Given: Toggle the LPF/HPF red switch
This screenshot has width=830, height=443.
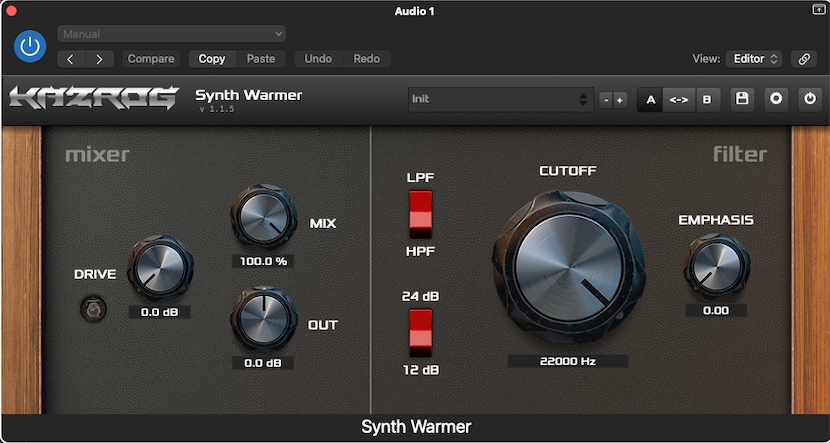Looking at the screenshot, I should (x=421, y=214).
